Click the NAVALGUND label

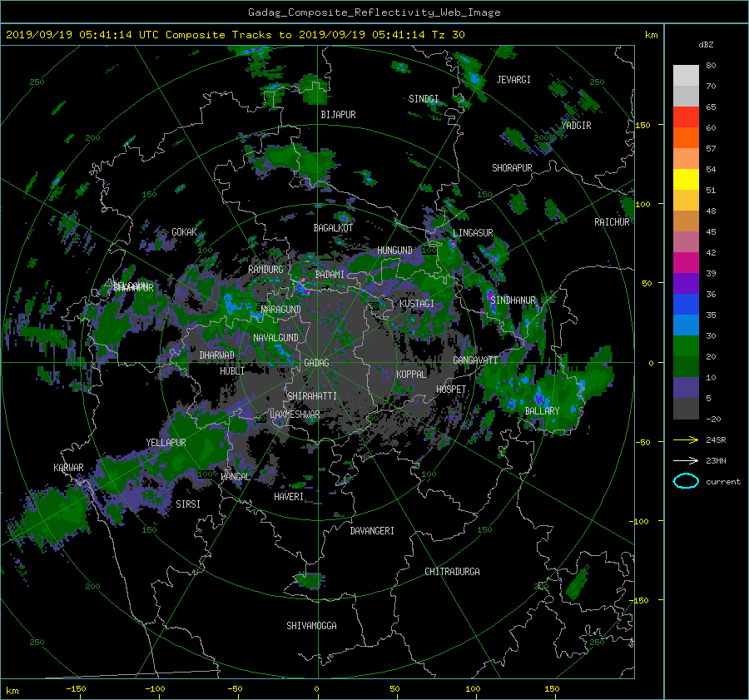pos(275,338)
